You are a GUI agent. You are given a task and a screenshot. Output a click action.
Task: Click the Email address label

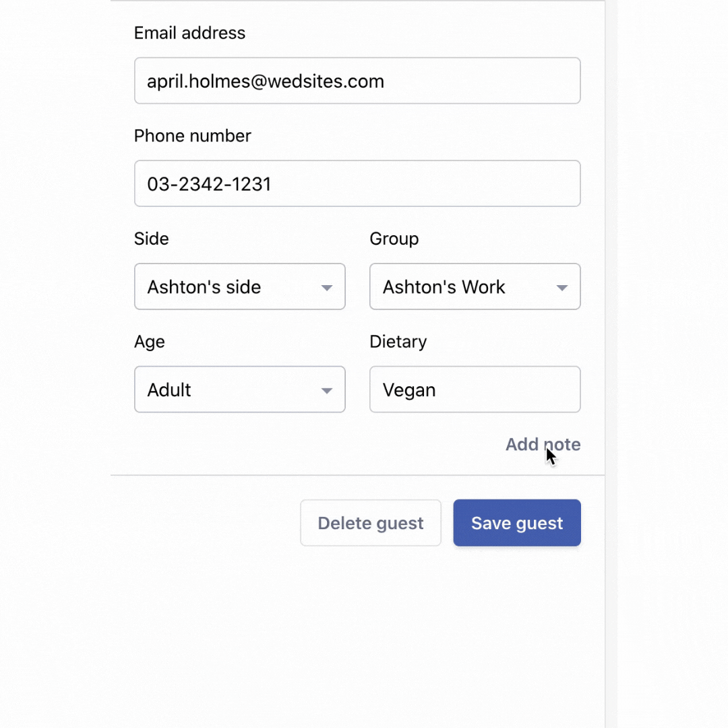189,33
